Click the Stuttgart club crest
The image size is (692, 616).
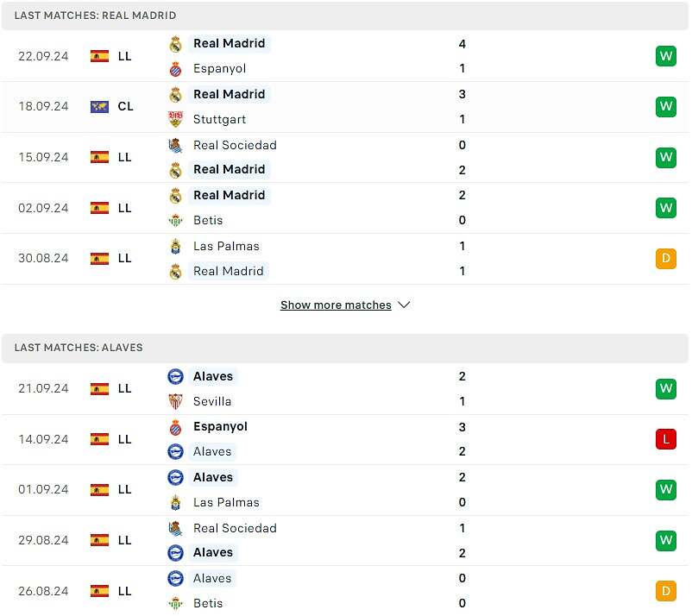[x=175, y=120]
